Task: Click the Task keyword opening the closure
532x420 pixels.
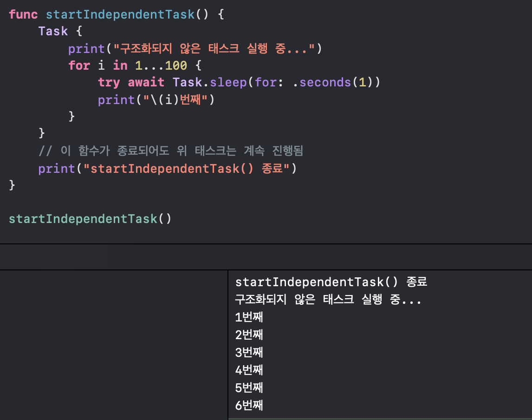Action: click(52, 31)
